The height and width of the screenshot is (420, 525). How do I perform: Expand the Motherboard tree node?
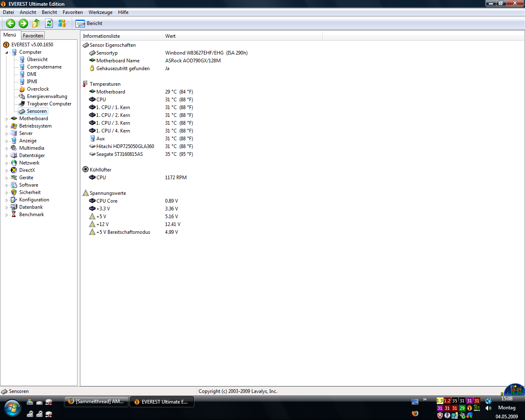[x=7, y=119]
